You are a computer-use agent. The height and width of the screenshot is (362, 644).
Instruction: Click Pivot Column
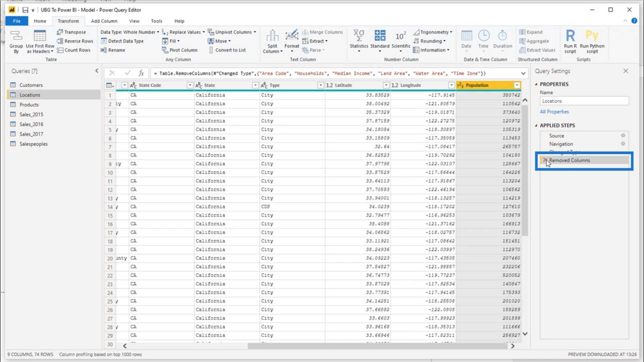coord(180,50)
